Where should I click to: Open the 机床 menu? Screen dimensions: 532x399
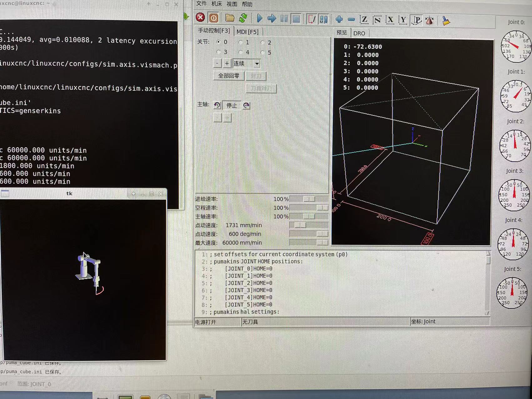click(x=216, y=4)
